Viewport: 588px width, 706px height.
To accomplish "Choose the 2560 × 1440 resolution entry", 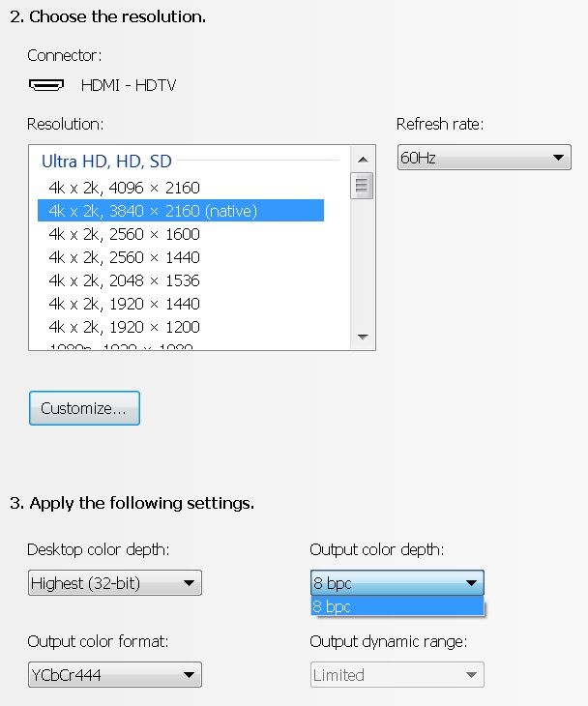I will point(125,257).
